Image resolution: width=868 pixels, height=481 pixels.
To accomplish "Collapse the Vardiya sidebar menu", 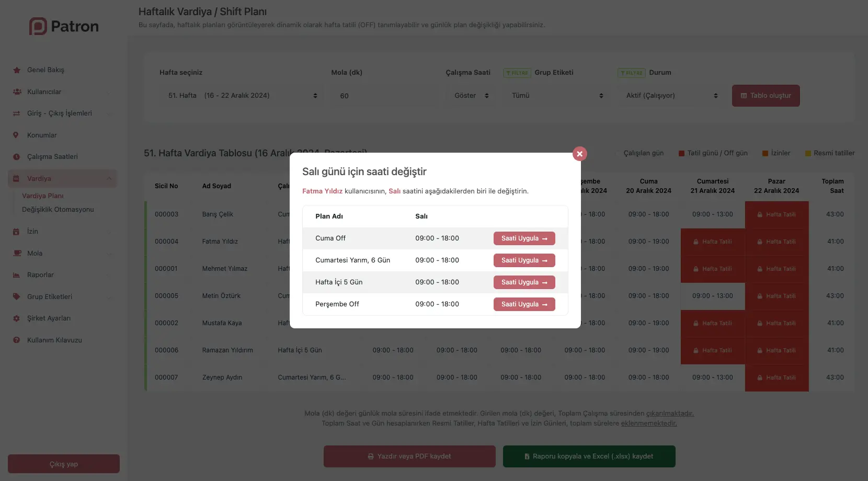I will click(x=109, y=179).
